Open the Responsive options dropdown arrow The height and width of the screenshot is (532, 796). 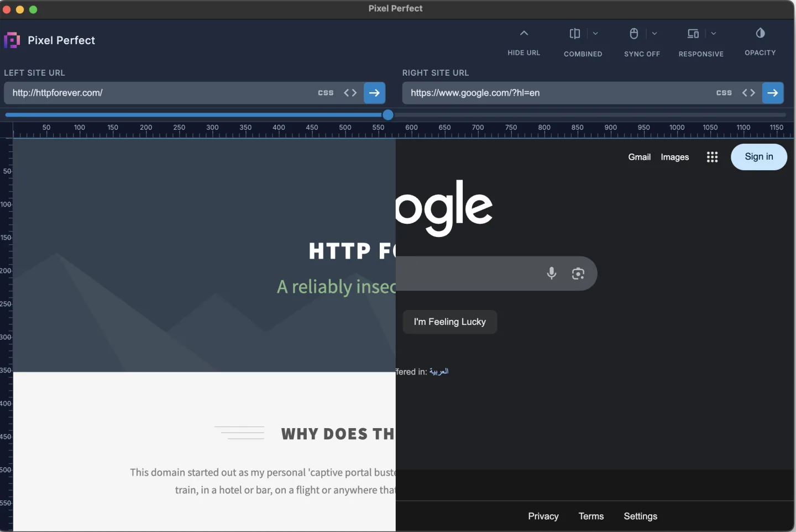click(714, 34)
